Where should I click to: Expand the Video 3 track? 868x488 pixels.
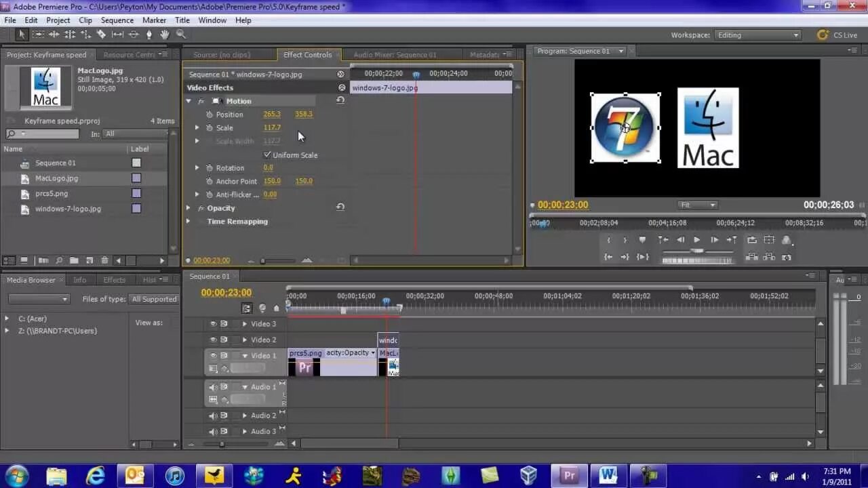coord(245,324)
